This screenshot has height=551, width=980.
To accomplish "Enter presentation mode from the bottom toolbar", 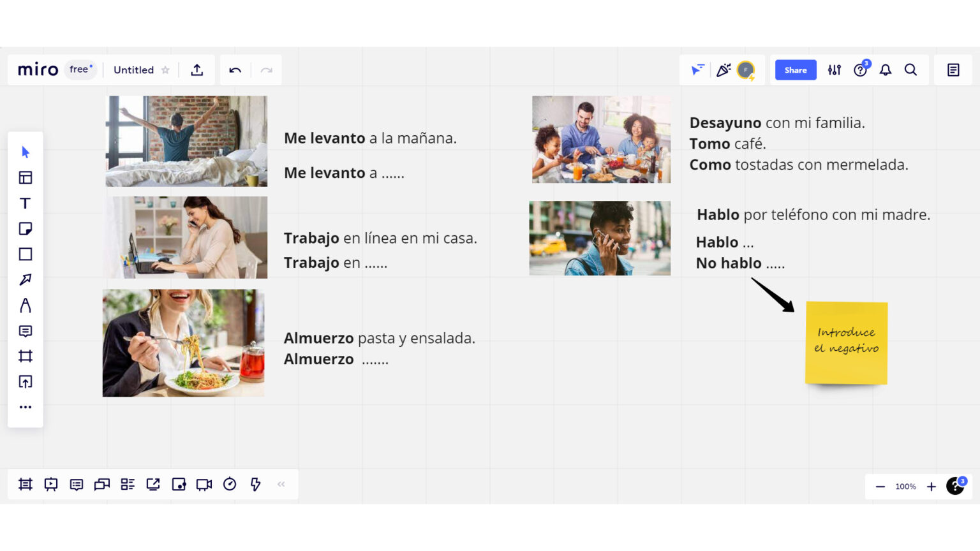I will 51,484.
